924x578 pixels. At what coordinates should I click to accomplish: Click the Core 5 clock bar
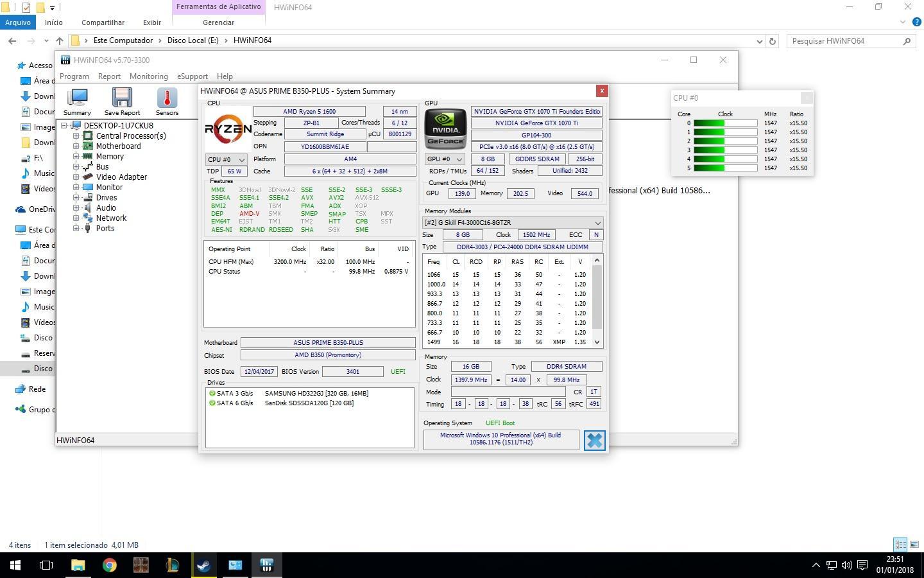pos(725,168)
